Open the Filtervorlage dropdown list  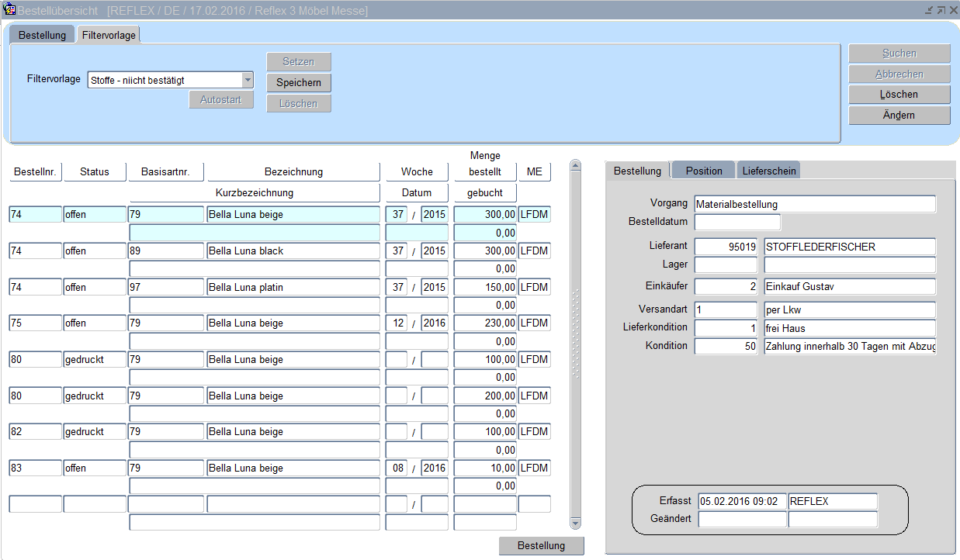coord(248,80)
